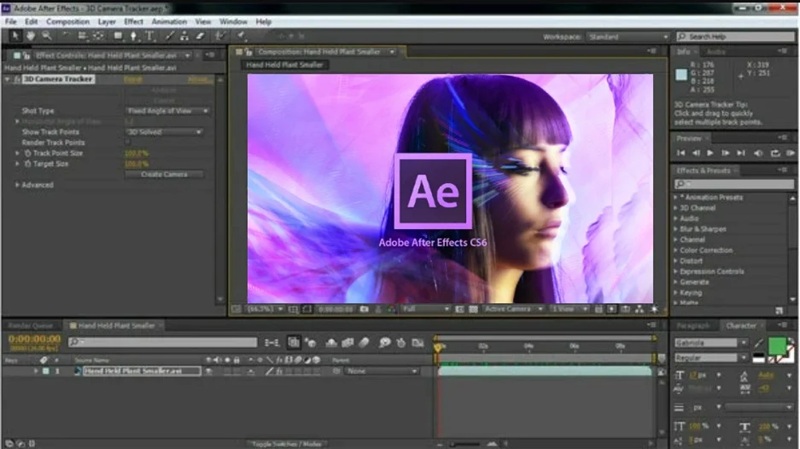Select the Pan Behind anchor tool

click(x=98, y=36)
